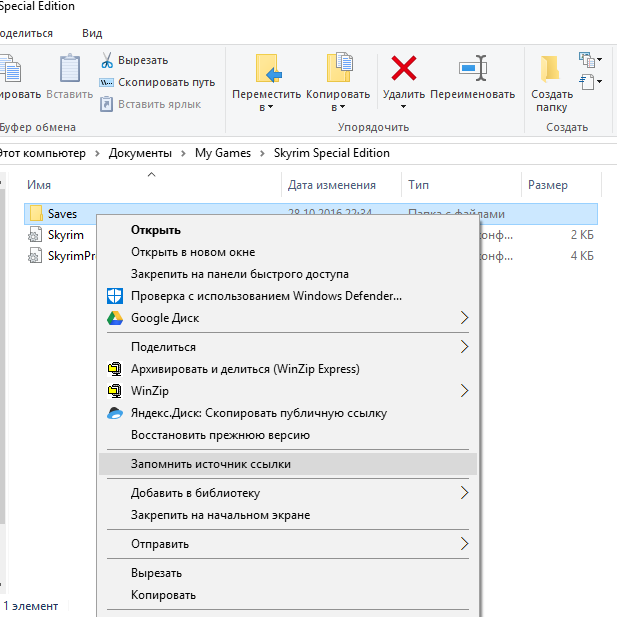
Task: Click the Saves folder icon
Action: (x=36, y=213)
